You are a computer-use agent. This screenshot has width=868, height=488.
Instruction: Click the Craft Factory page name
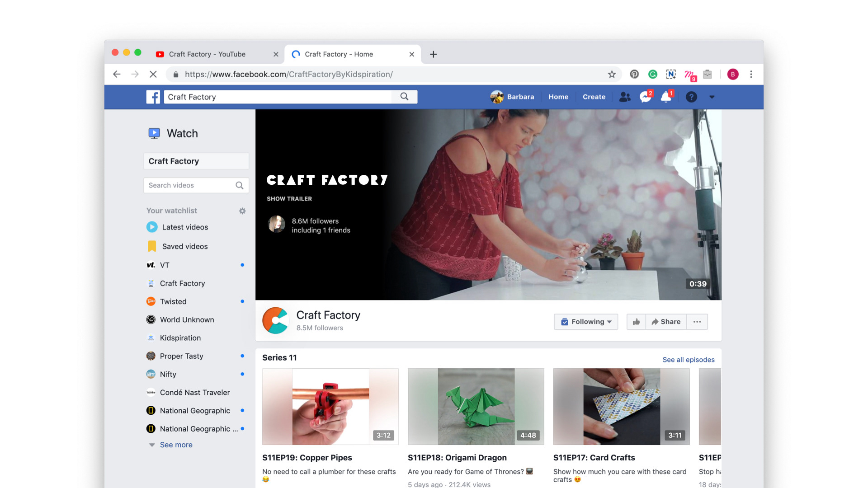328,315
